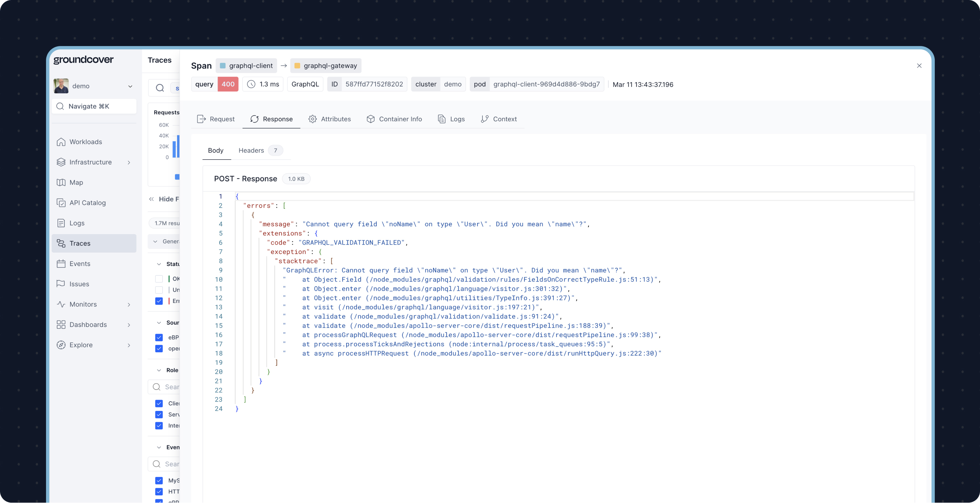Click the blue graphql-client color square

(x=223, y=66)
